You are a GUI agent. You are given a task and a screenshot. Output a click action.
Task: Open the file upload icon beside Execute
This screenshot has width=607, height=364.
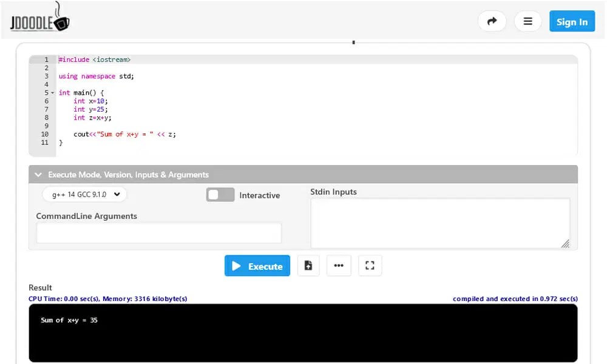[x=308, y=265]
